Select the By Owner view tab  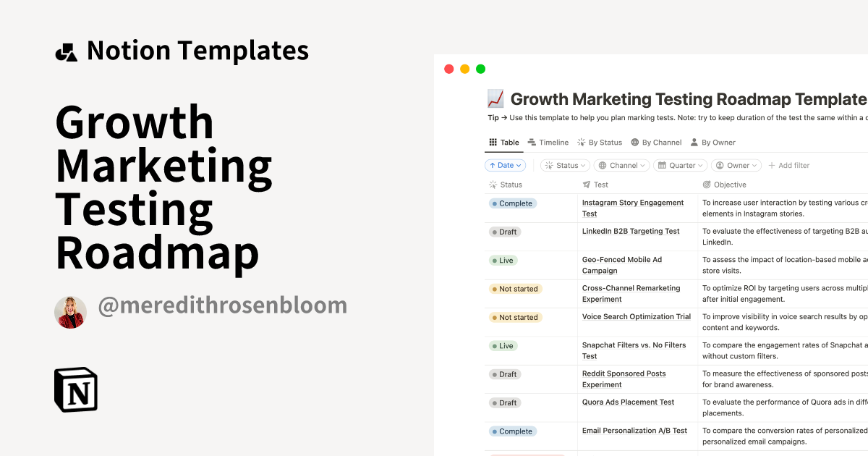(x=712, y=143)
